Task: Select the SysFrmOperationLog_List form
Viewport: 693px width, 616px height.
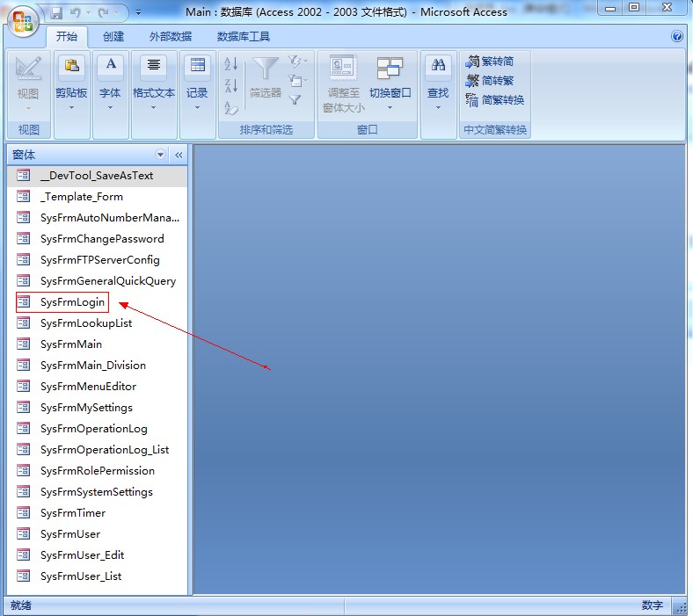Action: (x=98, y=450)
